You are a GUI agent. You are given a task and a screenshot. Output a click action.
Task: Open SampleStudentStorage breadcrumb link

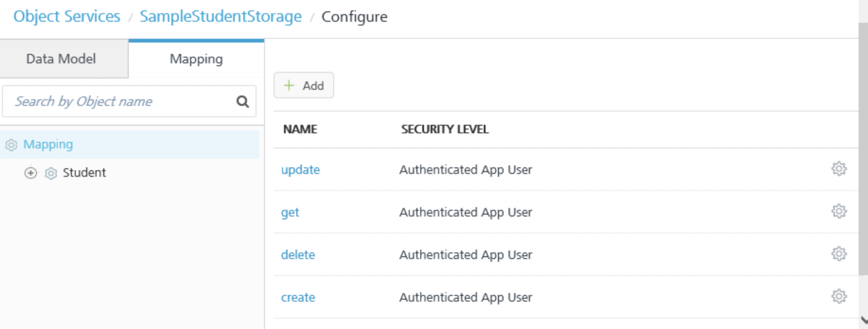pyautogui.click(x=221, y=17)
